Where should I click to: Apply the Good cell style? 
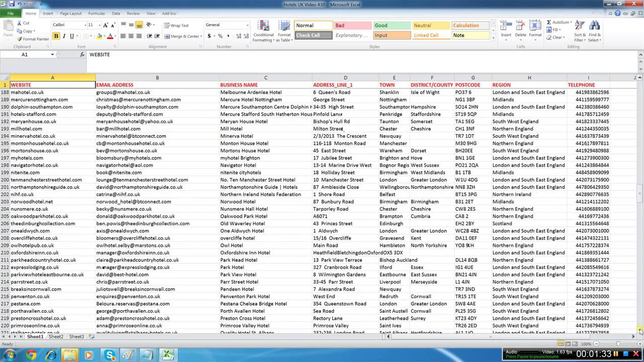(x=391, y=26)
